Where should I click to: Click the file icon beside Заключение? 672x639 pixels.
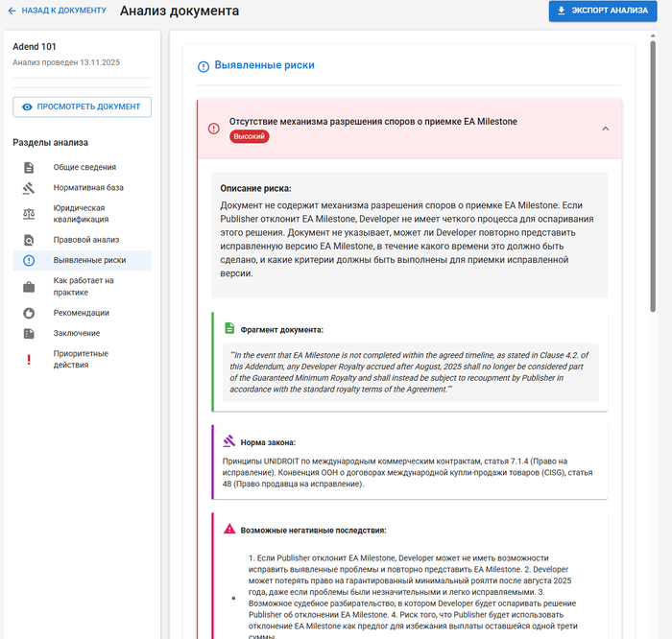click(x=29, y=333)
